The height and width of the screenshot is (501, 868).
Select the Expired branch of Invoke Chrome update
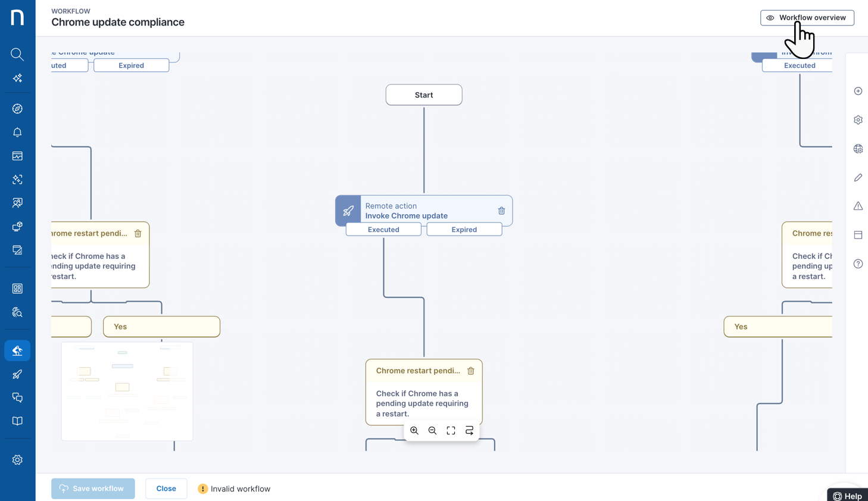(x=464, y=230)
